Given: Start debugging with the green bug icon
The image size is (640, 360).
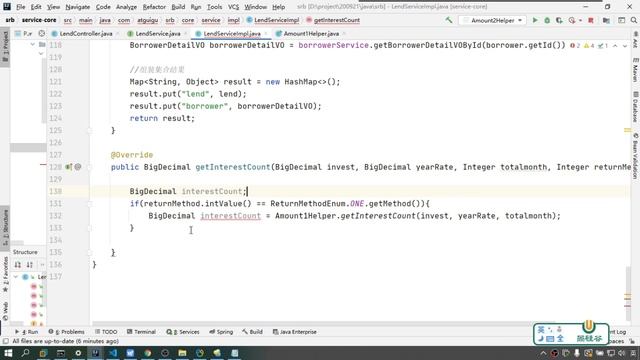Looking at the screenshot, I should click(547, 20).
